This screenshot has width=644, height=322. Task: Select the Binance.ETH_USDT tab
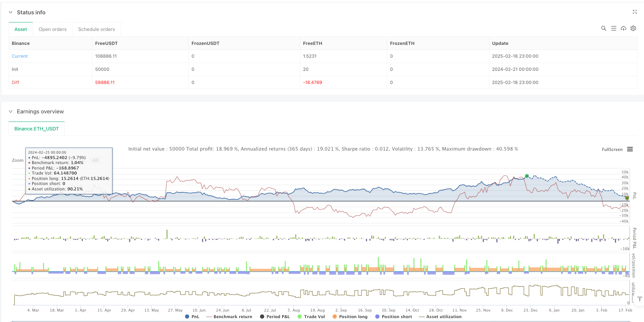[x=37, y=129]
